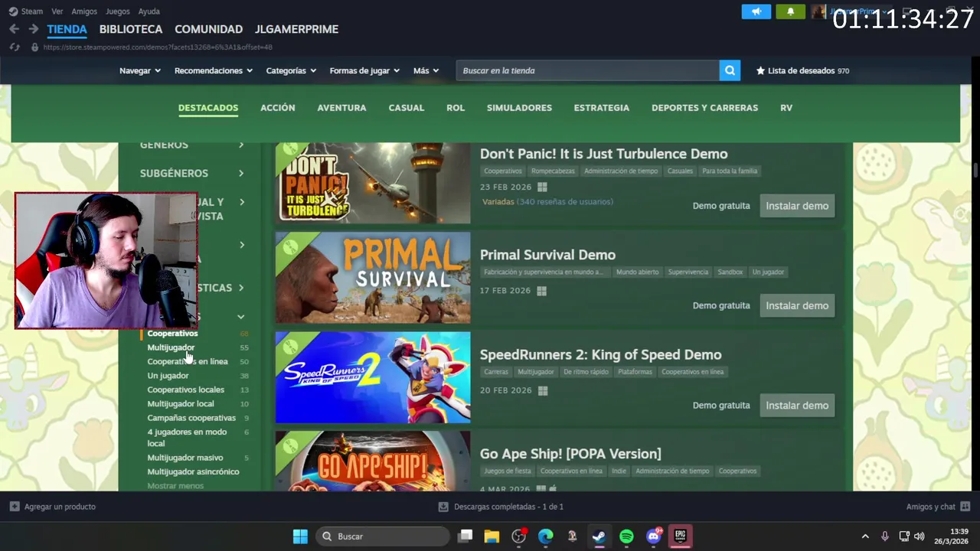Open Microsoft Edge from taskbar
Image resolution: width=980 pixels, height=551 pixels.
click(x=545, y=536)
